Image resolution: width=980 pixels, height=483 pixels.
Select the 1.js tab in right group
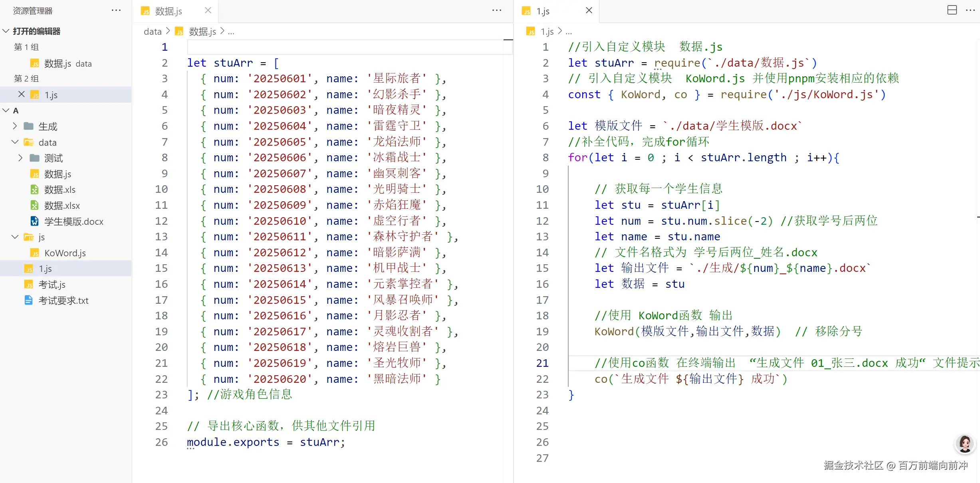point(542,11)
